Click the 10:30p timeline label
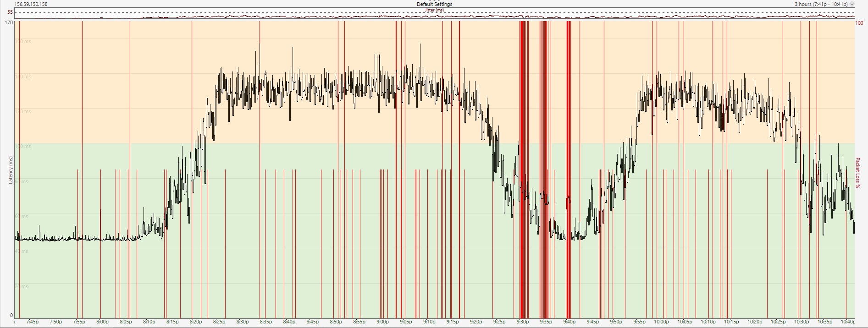The image size is (868, 328). pyautogui.click(x=802, y=322)
